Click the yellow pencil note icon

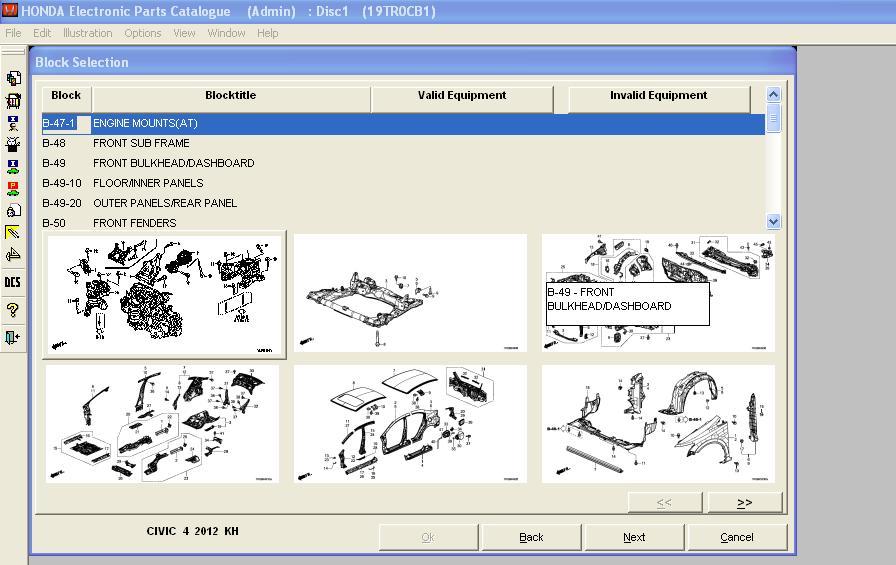tap(13, 232)
